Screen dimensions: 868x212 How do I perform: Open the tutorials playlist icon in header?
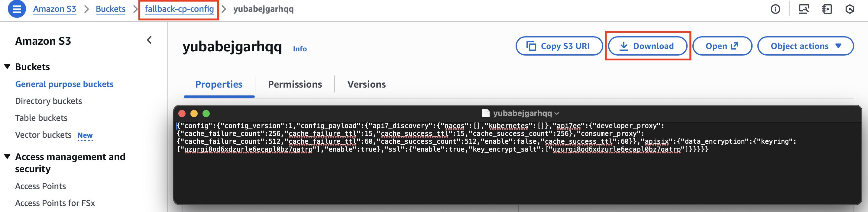pyautogui.click(x=827, y=9)
